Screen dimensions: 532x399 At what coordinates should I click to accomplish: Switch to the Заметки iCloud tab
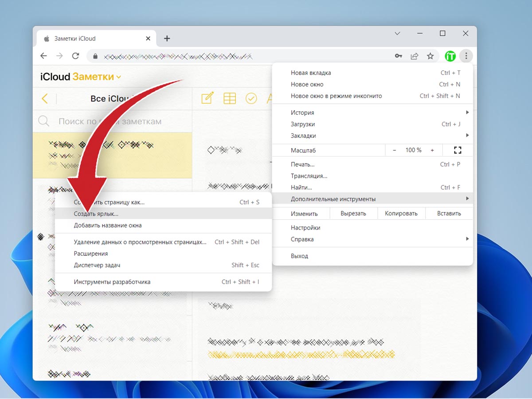pyautogui.click(x=95, y=39)
